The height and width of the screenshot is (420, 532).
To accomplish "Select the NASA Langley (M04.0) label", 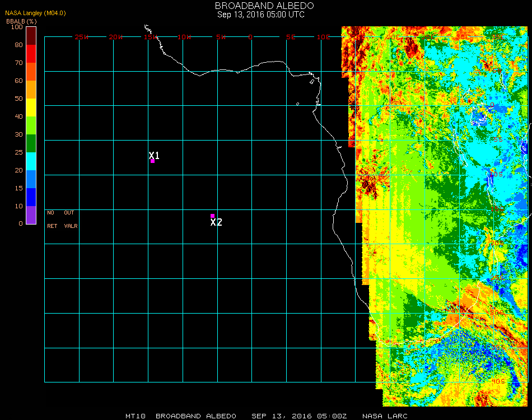I will (x=35, y=13).
